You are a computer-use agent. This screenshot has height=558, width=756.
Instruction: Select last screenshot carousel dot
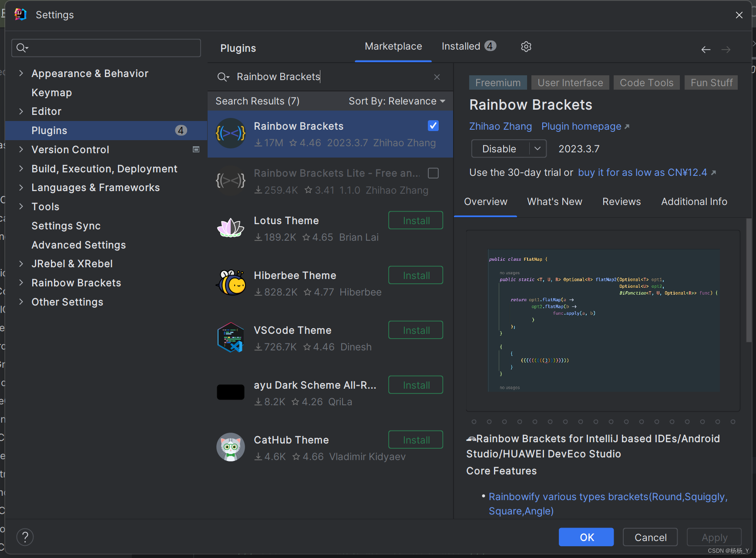click(x=733, y=422)
